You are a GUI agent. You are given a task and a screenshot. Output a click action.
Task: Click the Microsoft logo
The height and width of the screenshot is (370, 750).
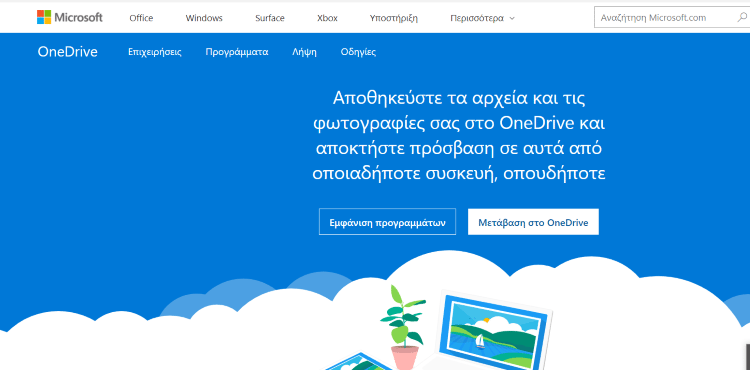pos(70,18)
